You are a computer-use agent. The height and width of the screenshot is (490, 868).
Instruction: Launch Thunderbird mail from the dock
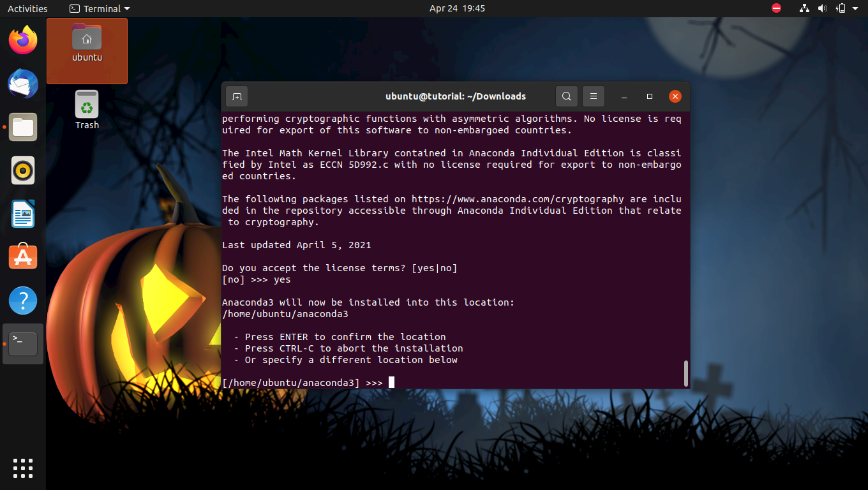(23, 84)
